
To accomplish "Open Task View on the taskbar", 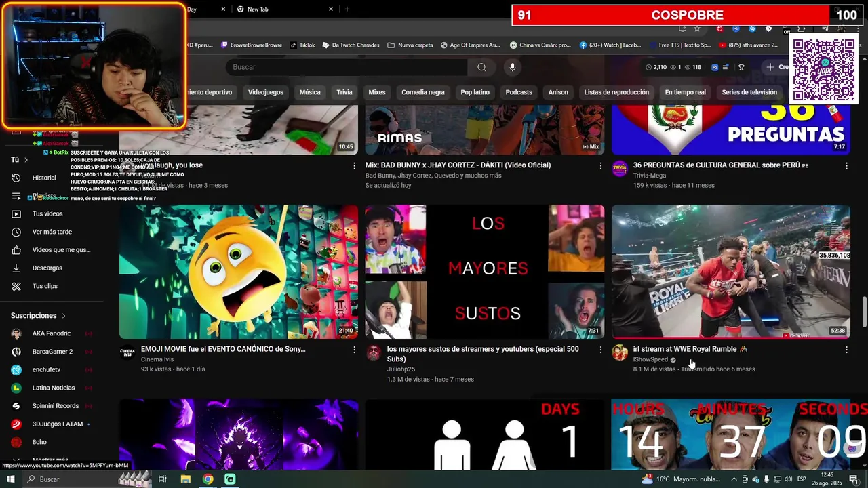I will tap(163, 479).
